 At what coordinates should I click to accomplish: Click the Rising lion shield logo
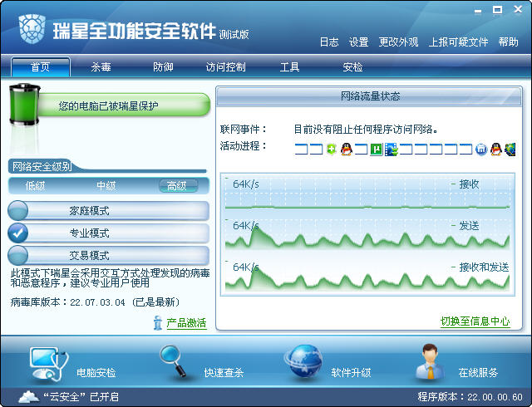click(x=32, y=29)
